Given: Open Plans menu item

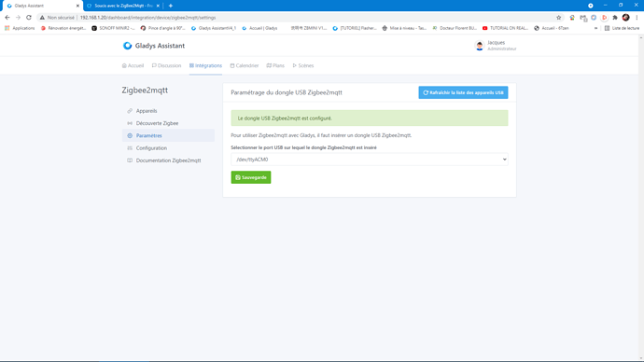Looking at the screenshot, I should [275, 65].
